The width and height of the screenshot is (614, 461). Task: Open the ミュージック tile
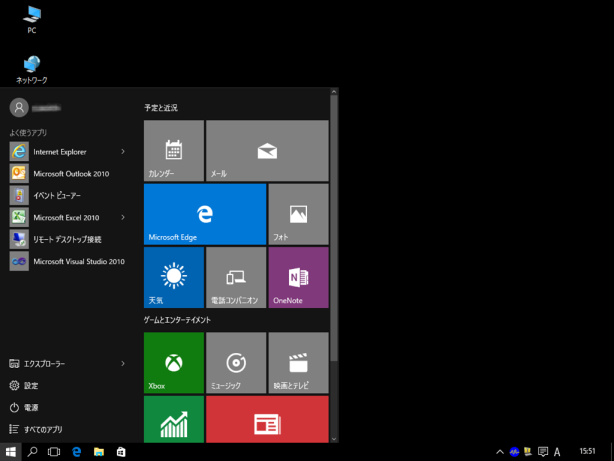click(236, 363)
